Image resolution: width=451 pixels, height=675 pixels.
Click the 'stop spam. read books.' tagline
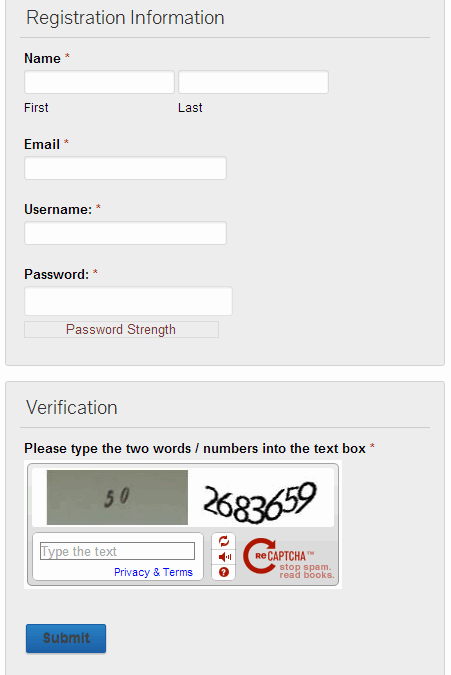pos(306,571)
